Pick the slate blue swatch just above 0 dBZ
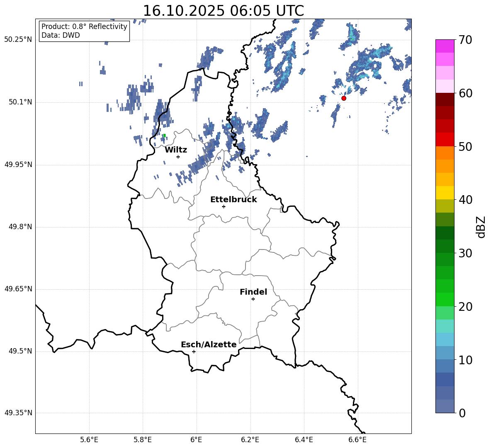The height and width of the screenshot is (448, 491). (x=445, y=406)
